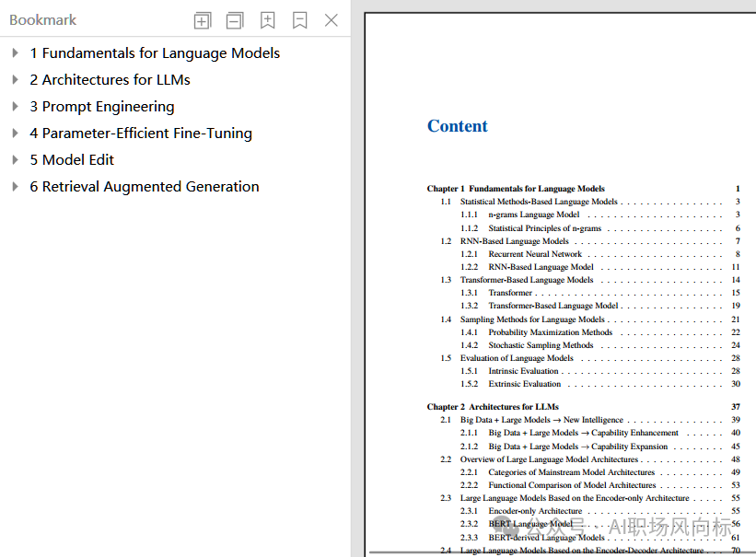The height and width of the screenshot is (557, 756).
Task: Open bookmark 3 Prompt Engineering
Action: 101,107
